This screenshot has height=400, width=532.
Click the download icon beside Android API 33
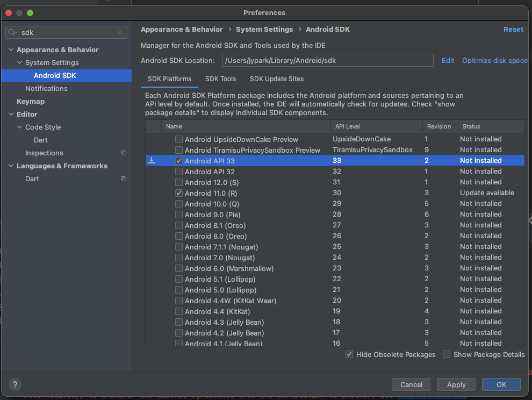click(x=152, y=160)
